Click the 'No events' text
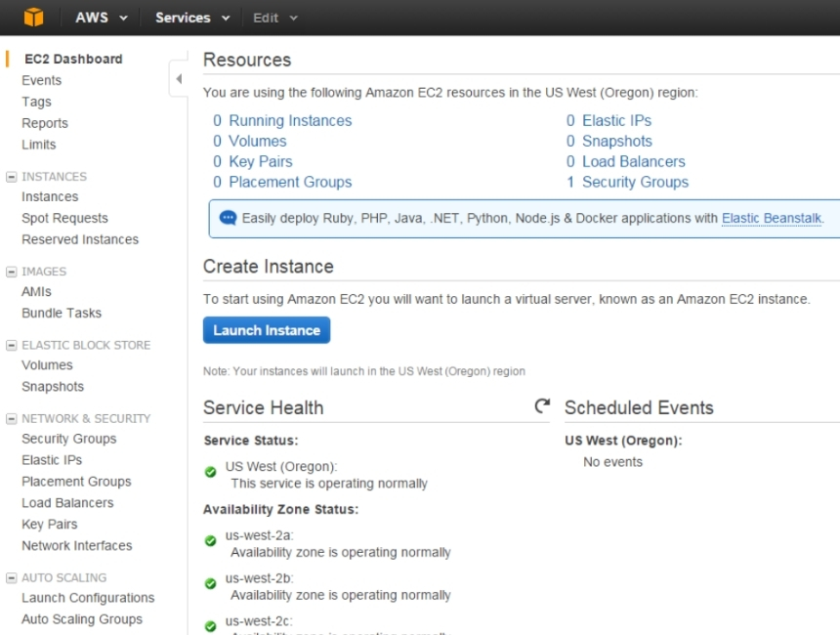 coord(612,462)
